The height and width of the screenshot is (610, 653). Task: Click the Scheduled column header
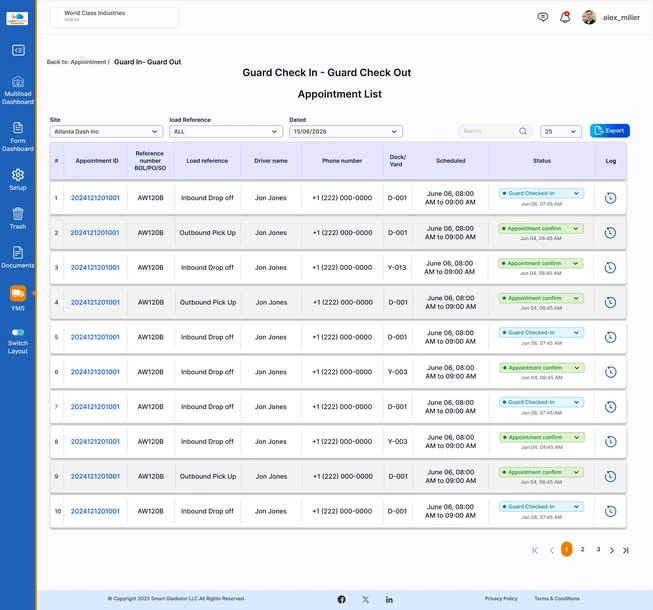click(x=451, y=161)
